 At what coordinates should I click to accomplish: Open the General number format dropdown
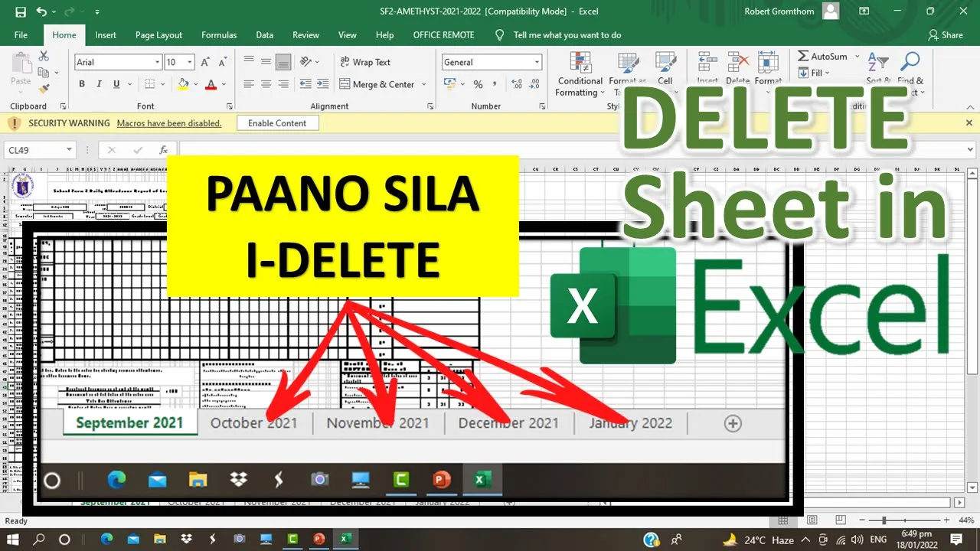(537, 62)
